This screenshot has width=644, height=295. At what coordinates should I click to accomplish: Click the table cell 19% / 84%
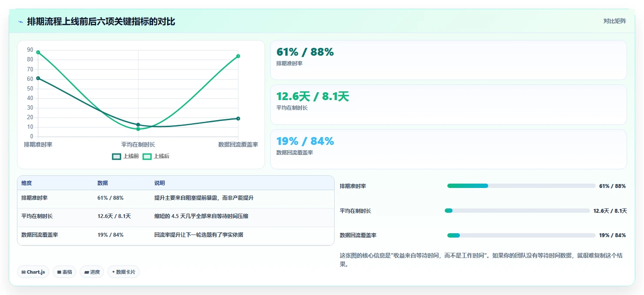(x=111, y=235)
